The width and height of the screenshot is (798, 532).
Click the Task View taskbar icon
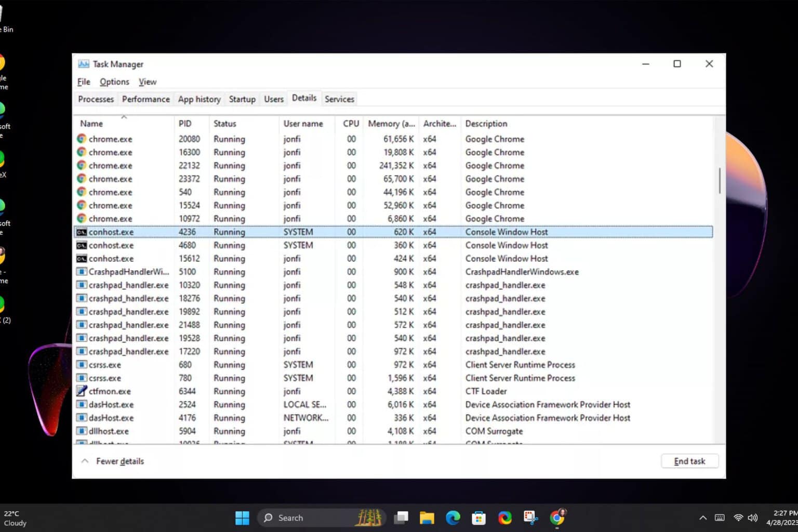(x=401, y=518)
